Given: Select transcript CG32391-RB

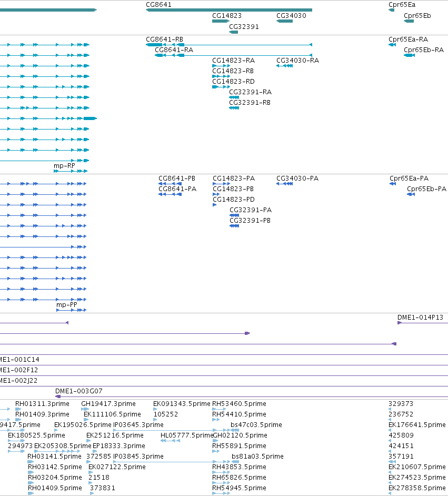Looking at the screenshot, I should [234, 108].
